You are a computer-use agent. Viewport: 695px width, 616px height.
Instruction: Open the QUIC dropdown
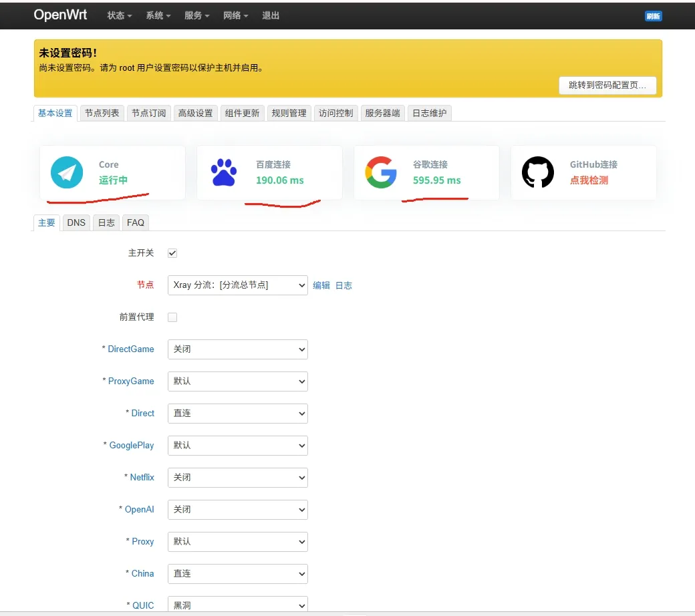(x=238, y=605)
